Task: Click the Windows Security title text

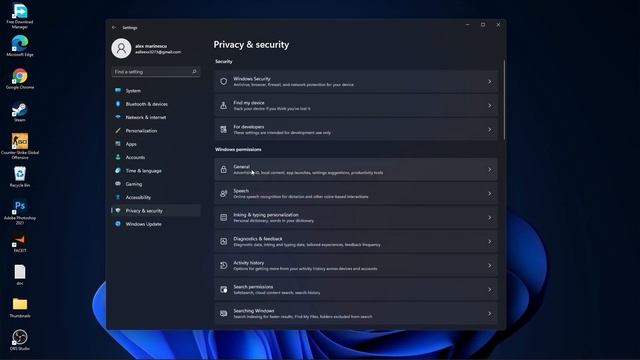Action: point(252,79)
